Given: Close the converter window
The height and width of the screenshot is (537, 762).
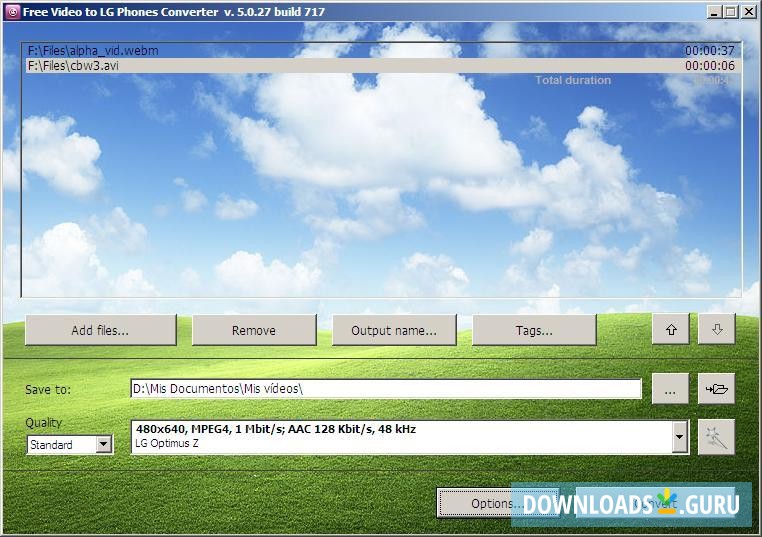Looking at the screenshot, I should (748, 12).
